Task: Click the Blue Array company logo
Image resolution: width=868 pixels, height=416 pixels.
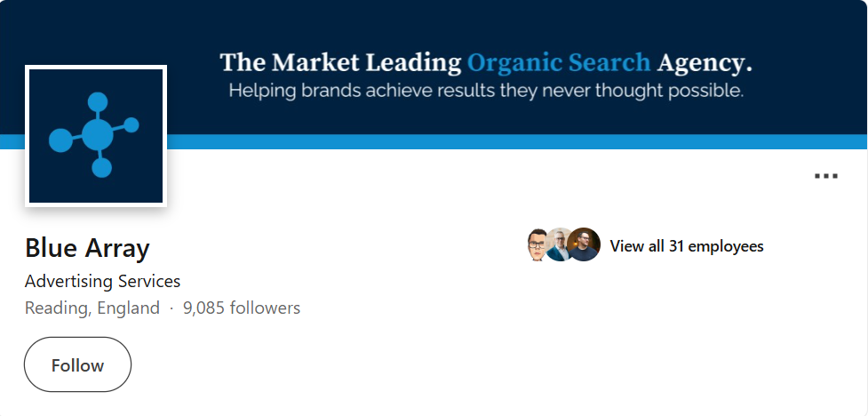Action: click(96, 136)
